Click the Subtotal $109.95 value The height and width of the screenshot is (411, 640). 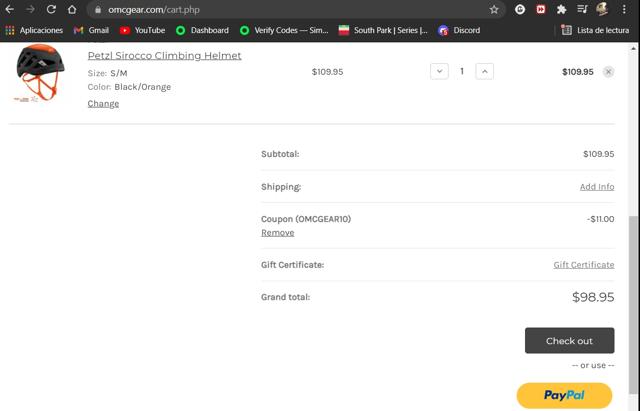[x=598, y=154]
